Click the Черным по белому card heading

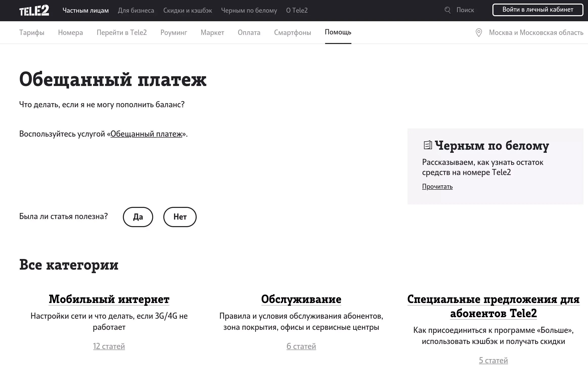(x=492, y=146)
